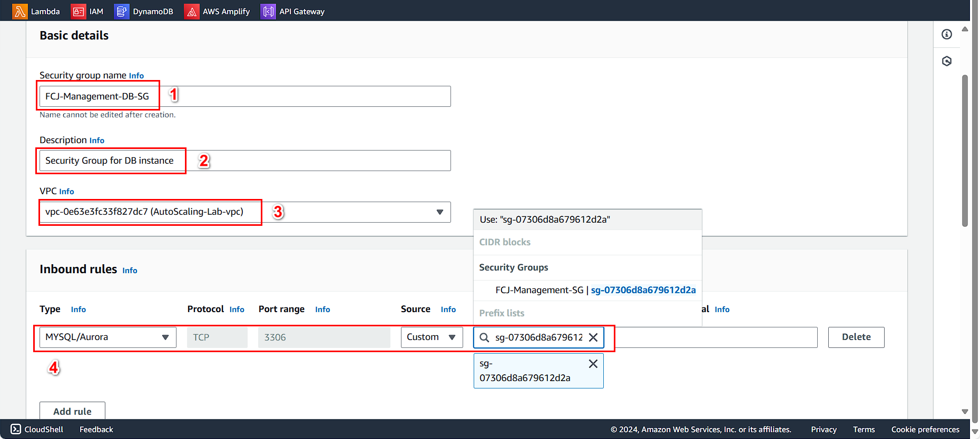This screenshot has width=980, height=439.
Task: Open Feedback in the footer
Action: [96, 430]
